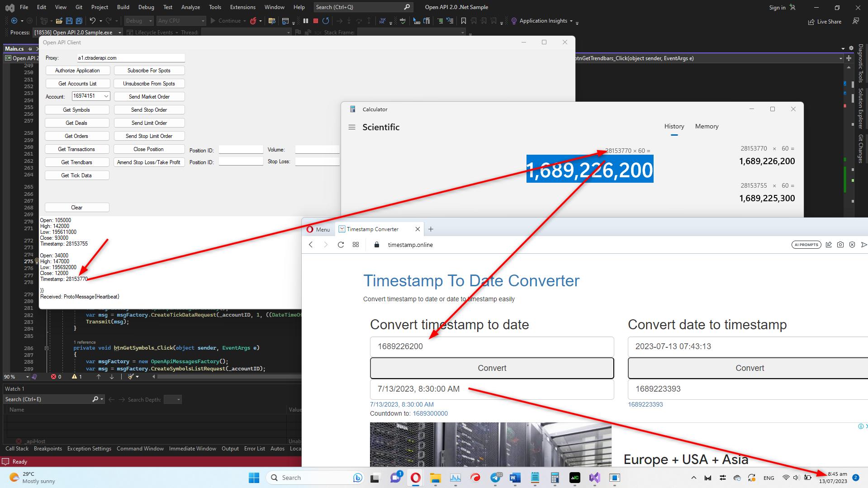Click the server room ad thumbnail

point(490,445)
